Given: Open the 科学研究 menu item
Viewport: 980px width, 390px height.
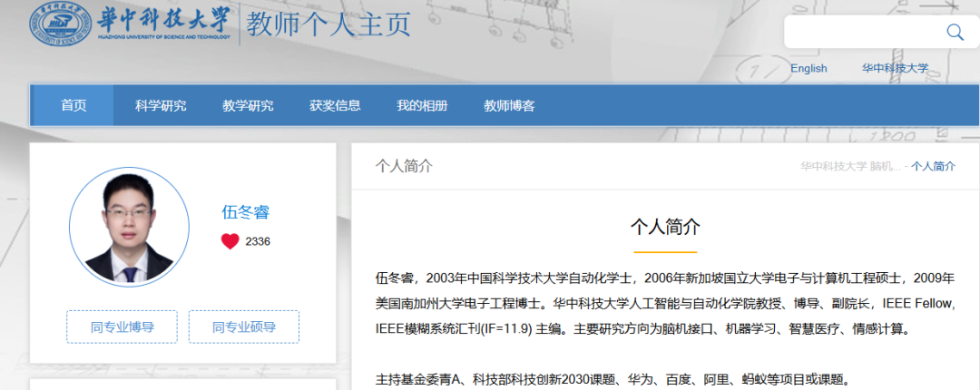Looking at the screenshot, I should coord(161,105).
